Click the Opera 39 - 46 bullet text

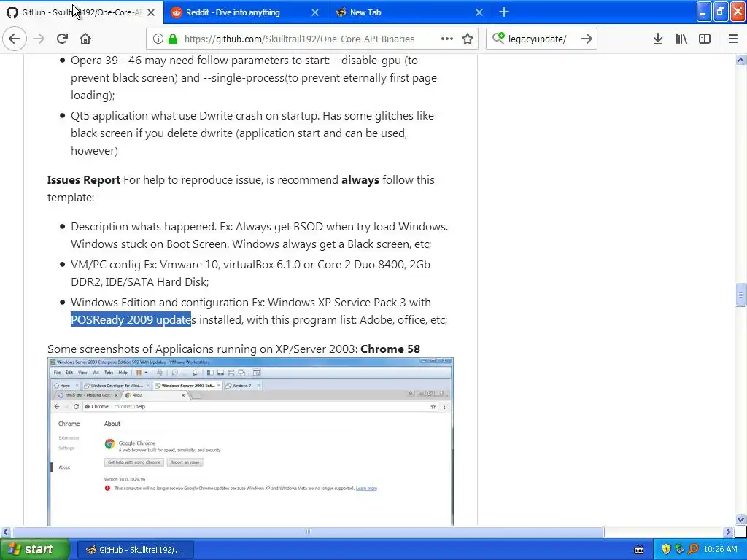(x=254, y=77)
